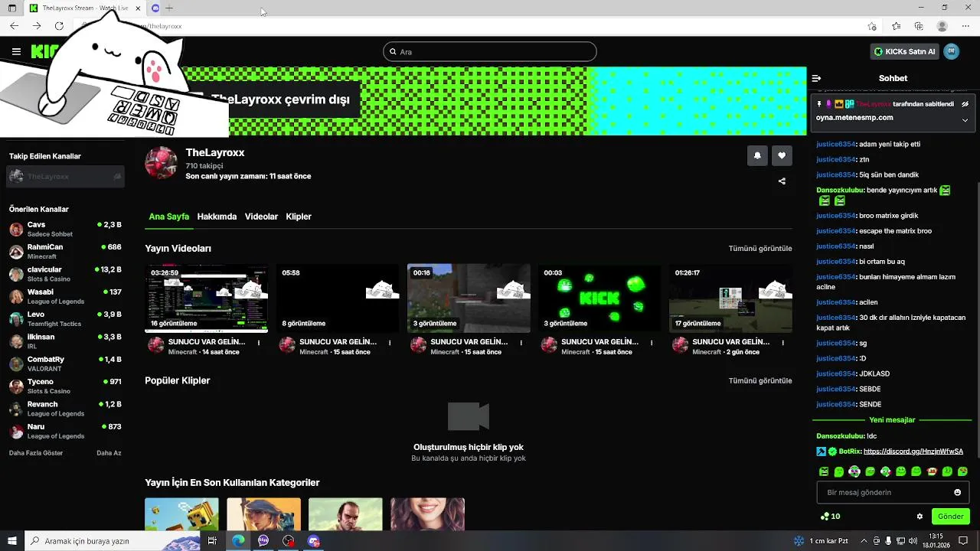Click Tümünü görüntüle next to Yayın Videoları

click(x=760, y=249)
